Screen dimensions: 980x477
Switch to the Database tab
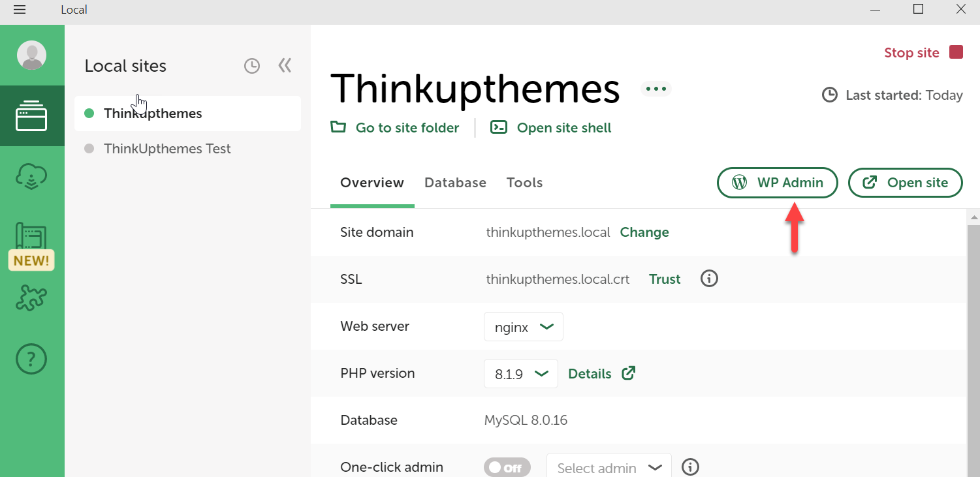(x=455, y=183)
